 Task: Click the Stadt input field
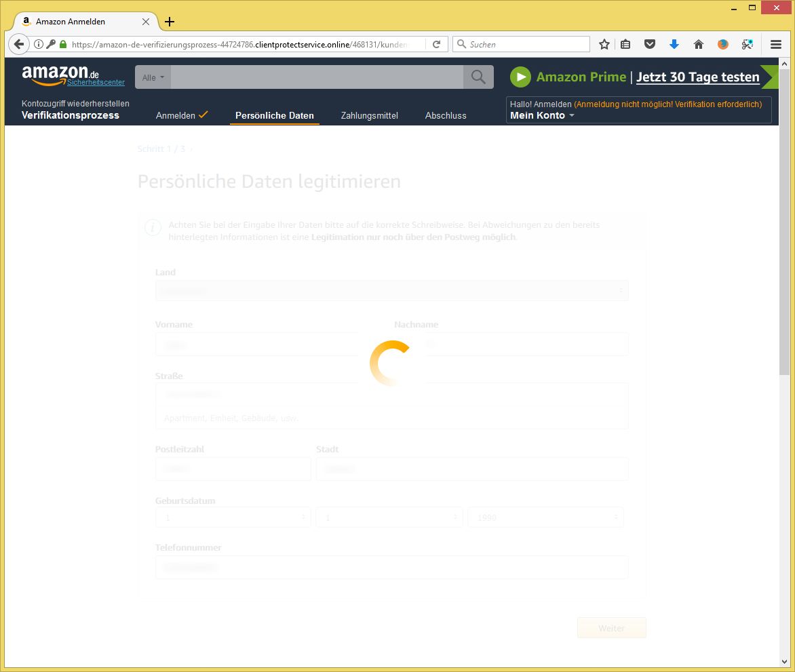pos(472,469)
